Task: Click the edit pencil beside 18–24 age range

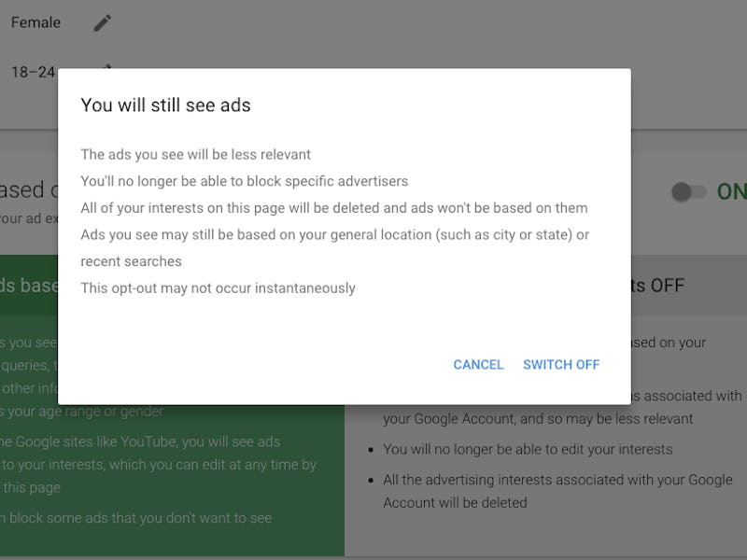Action: 107,67
